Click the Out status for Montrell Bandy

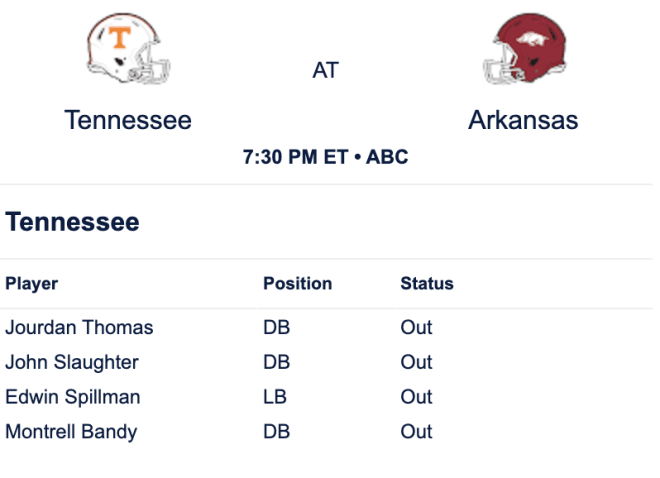pyautogui.click(x=416, y=432)
